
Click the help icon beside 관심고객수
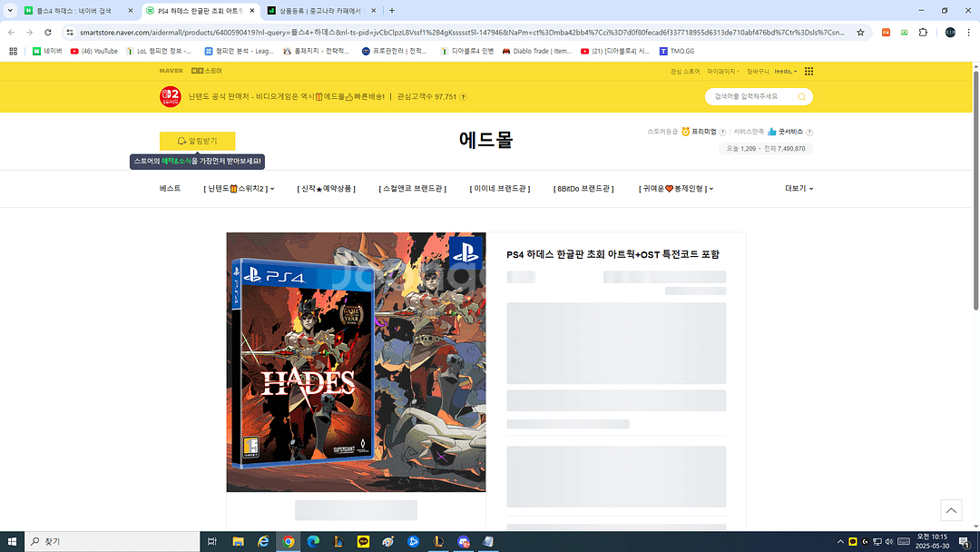coord(463,97)
